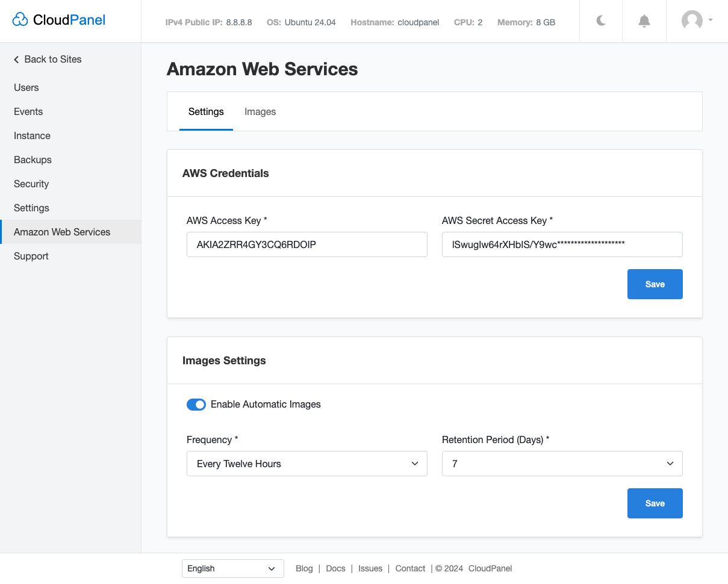Toggle dark mode moon icon
728x584 pixels.
601,21
